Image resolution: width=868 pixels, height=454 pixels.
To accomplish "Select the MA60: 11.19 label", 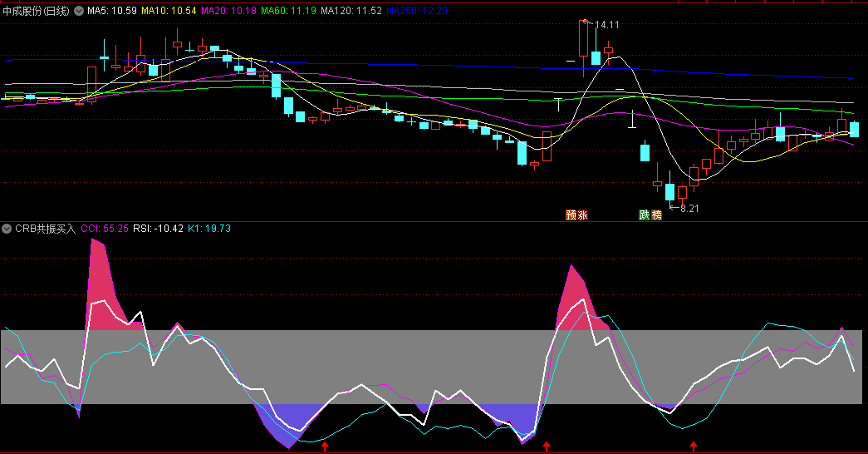I will point(288,11).
